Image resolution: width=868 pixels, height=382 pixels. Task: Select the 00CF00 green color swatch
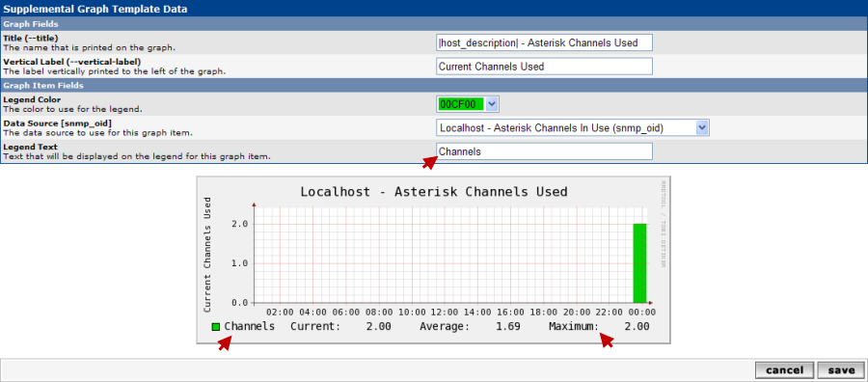[x=461, y=104]
